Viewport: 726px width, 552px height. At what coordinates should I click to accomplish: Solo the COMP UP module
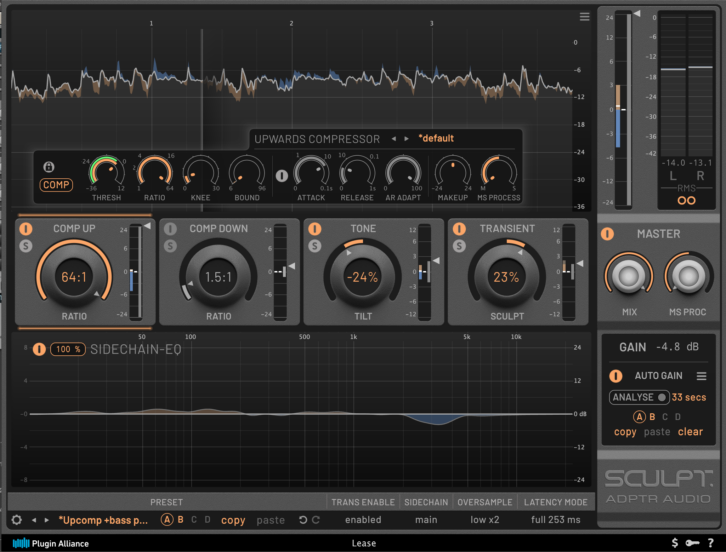26,246
